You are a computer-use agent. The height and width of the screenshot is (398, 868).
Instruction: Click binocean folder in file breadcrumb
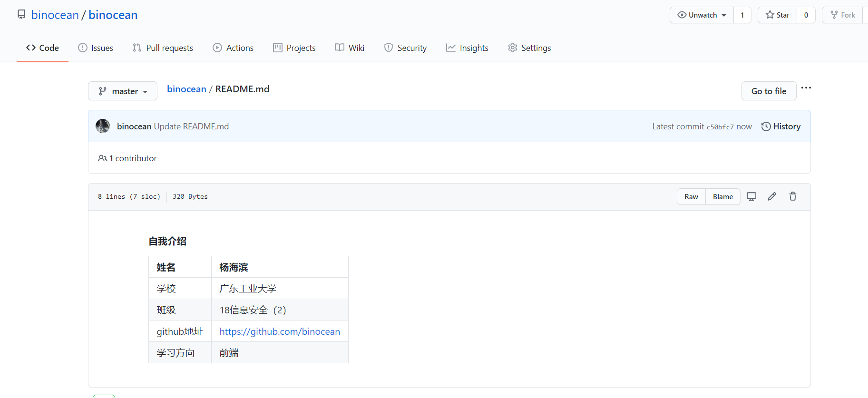[186, 89]
